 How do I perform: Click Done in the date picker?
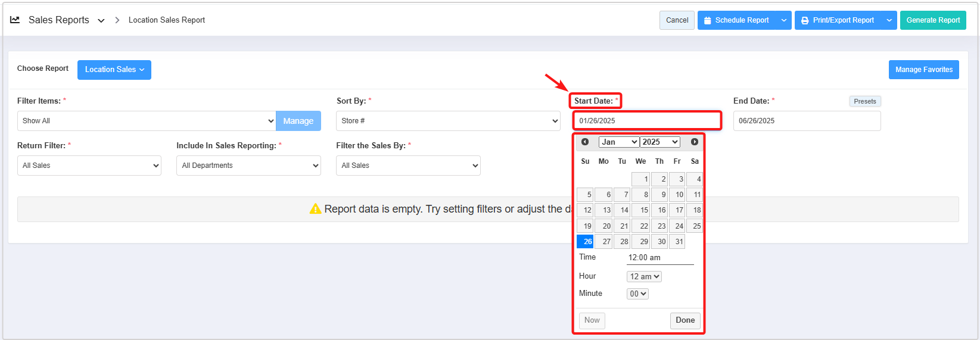click(685, 320)
